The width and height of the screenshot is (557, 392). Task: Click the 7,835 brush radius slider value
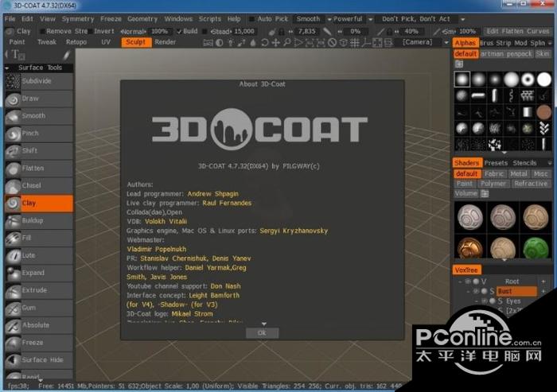(x=306, y=31)
